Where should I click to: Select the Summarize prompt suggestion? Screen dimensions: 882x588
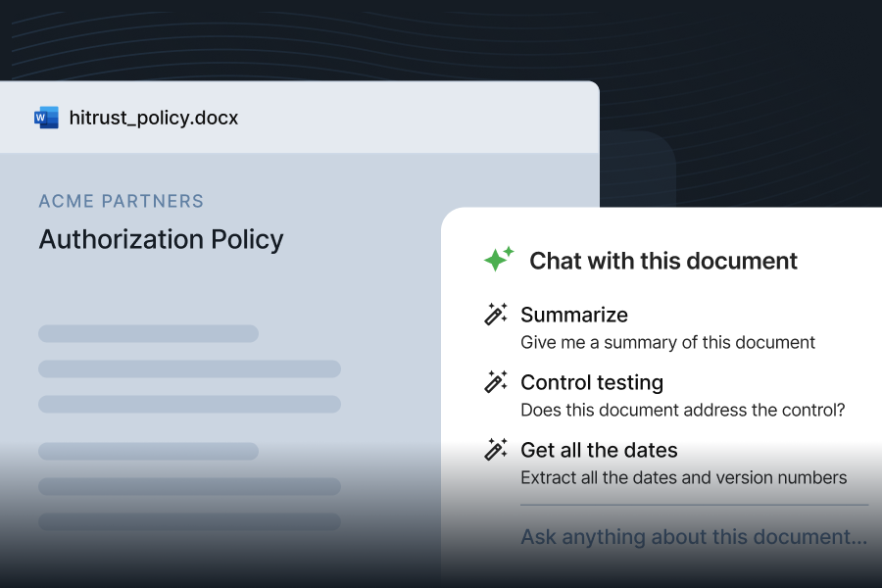coord(574,315)
